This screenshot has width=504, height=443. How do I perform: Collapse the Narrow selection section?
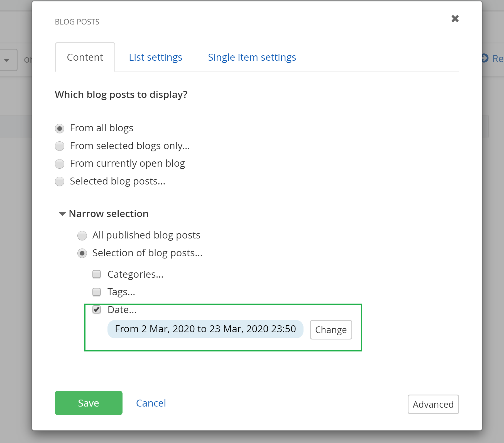pyautogui.click(x=62, y=214)
